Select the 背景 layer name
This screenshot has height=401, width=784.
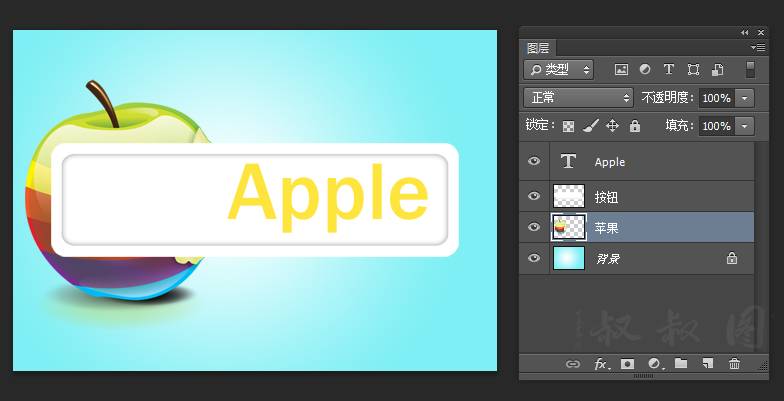tap(608, 259)
